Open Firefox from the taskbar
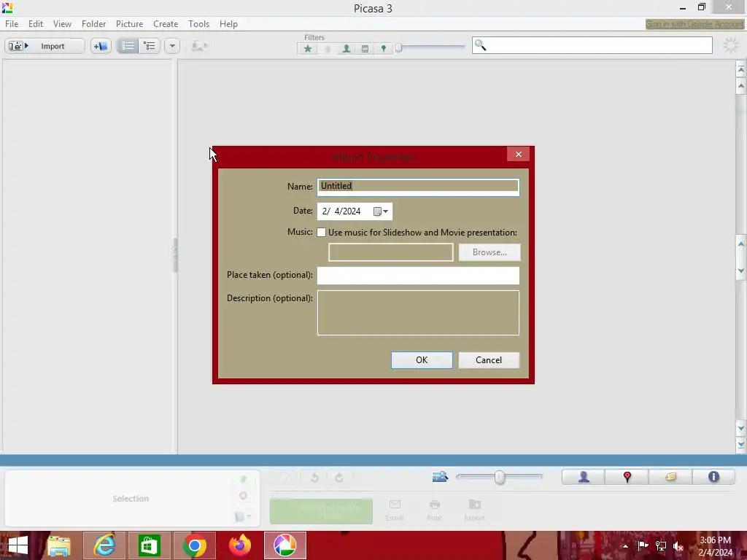 click(239, 545)
